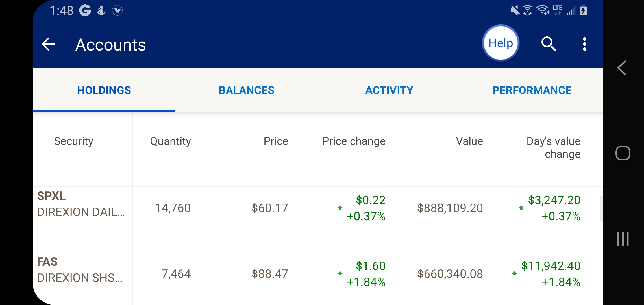The image size is (644, 305).
Task: Tap the SPXL value $888,109.20
Action: (x=450, y=208)
